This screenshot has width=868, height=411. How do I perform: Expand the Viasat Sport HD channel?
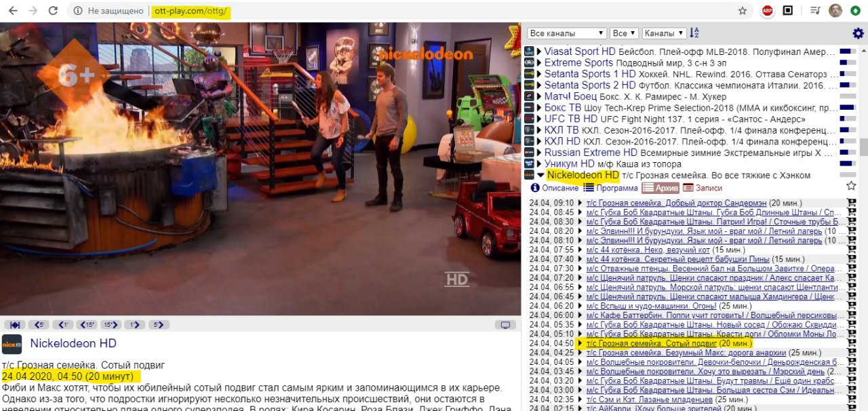tap(540, 52)
